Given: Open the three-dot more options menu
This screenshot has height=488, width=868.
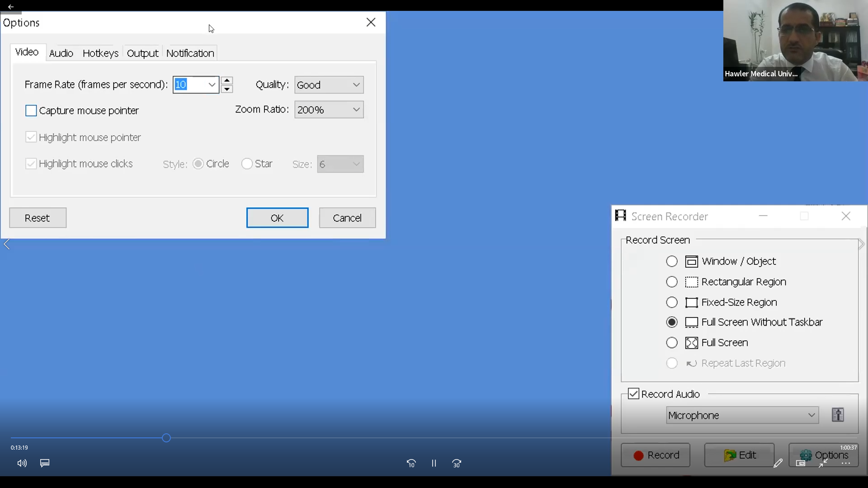Looking at the screenshot, I should tap(846, 464).
